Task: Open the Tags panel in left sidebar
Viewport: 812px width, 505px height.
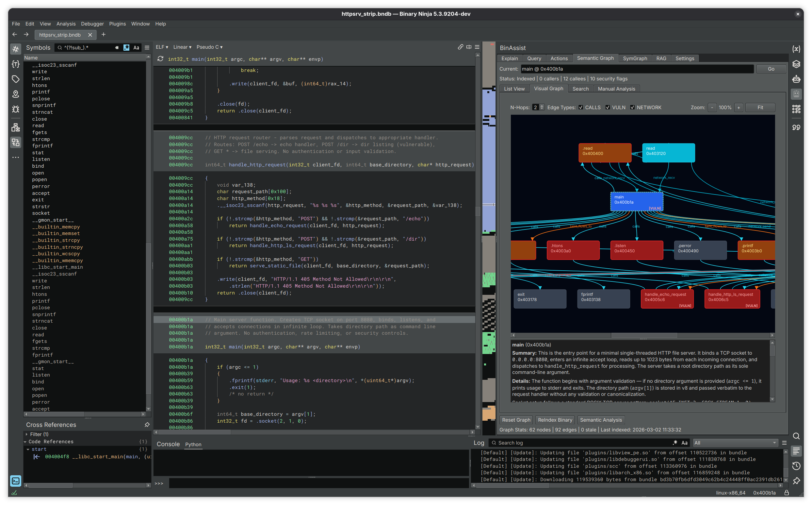Action: pyautogui.click(x=15, y=79)
